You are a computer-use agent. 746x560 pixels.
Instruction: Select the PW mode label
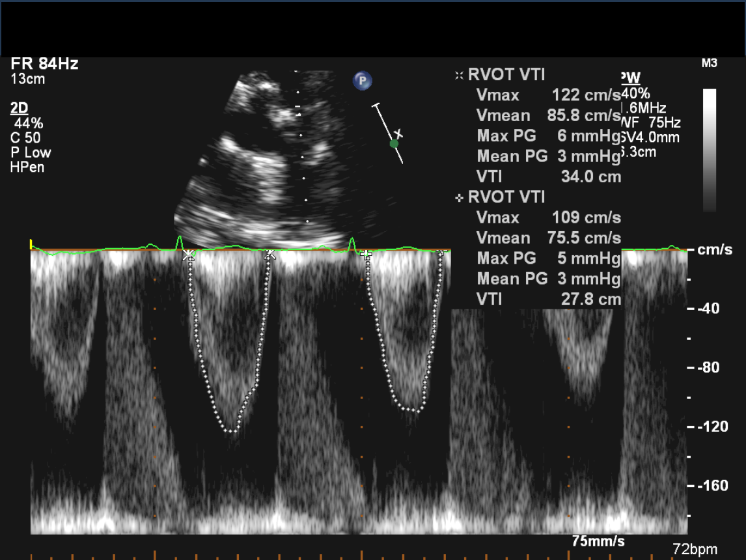(631, 79)
